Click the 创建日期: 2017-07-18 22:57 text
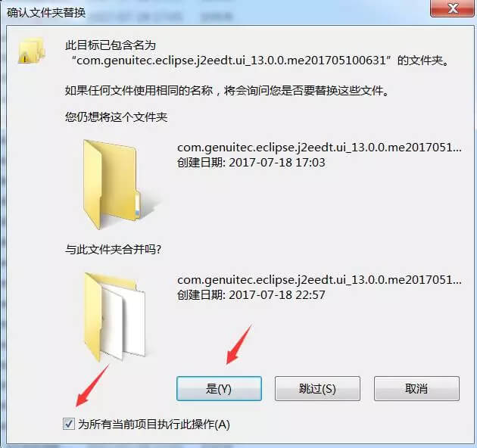The image size is (477, 448). (251, 294)
